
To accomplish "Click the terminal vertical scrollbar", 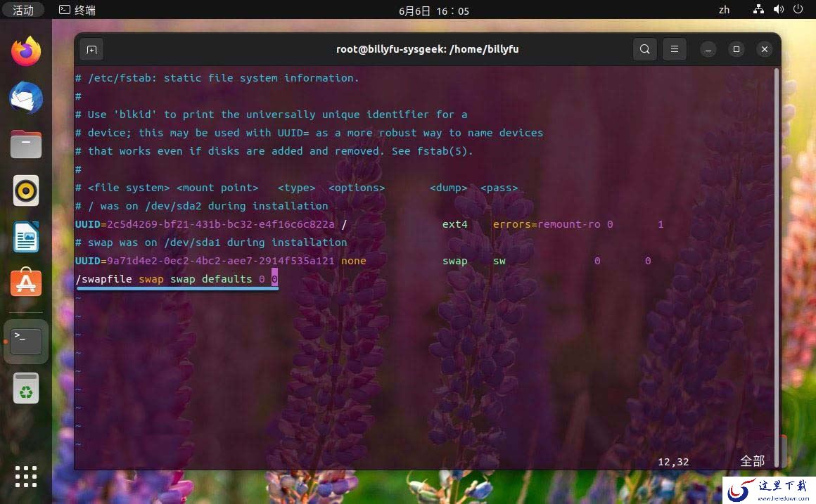I will (777, 268).
